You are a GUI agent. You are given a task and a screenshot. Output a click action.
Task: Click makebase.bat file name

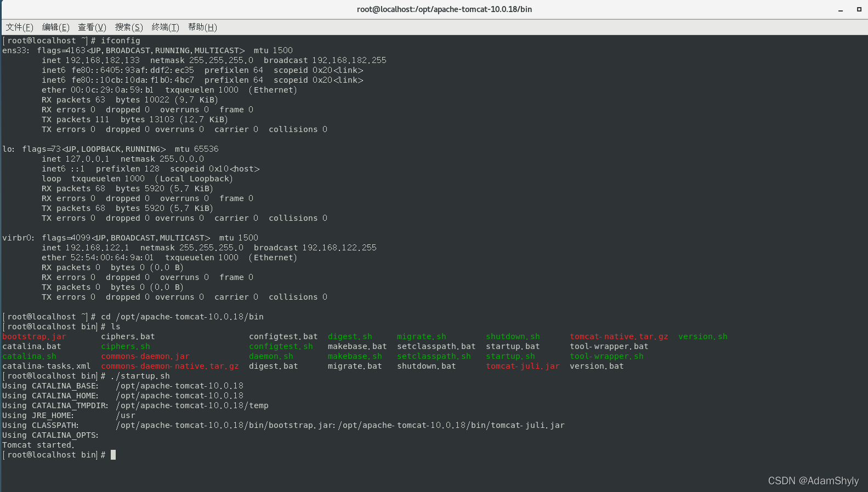click(358, 346)
